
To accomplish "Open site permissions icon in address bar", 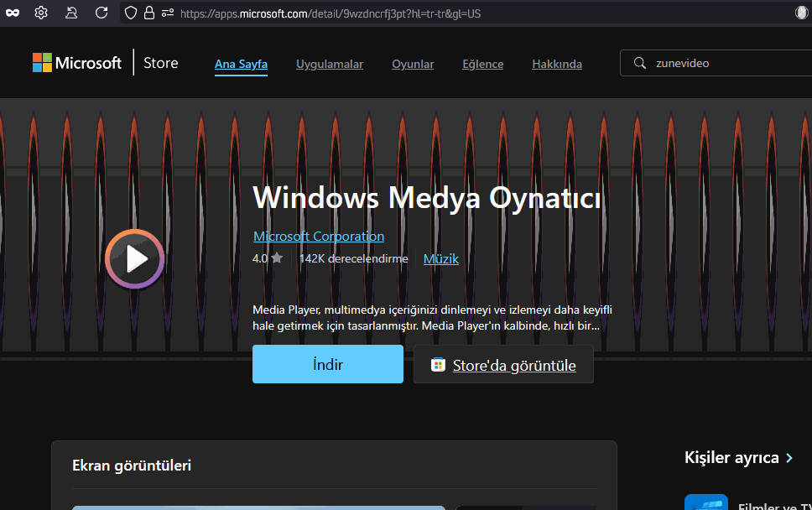I will coord(167,13).
